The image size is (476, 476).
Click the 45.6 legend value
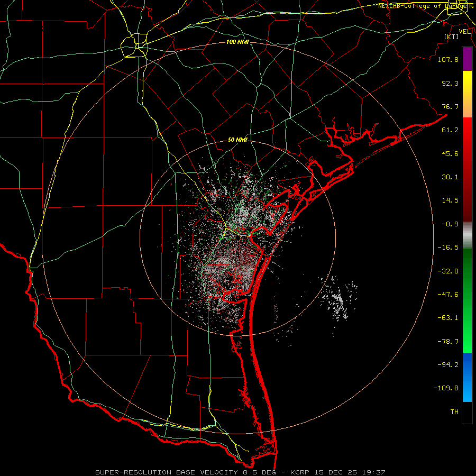pyautogui.click(x=450, y=153)
